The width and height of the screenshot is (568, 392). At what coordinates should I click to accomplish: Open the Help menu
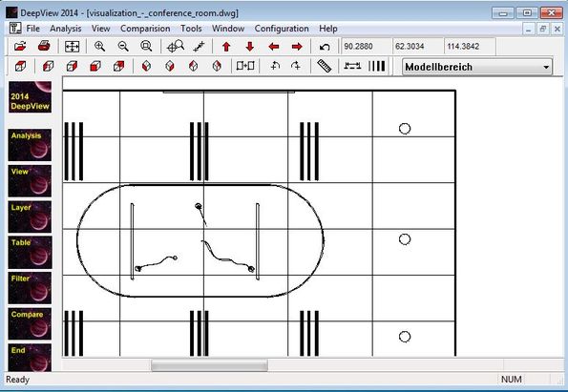(x=328, y=29)
